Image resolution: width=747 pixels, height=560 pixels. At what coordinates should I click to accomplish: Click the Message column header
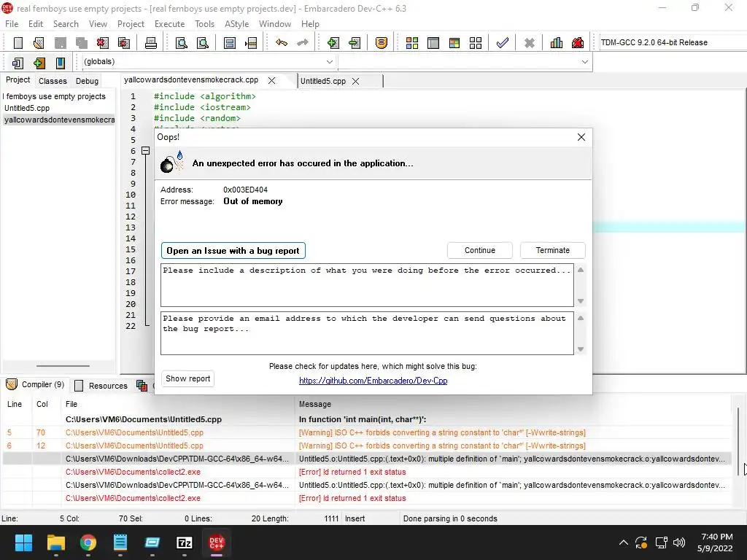click(x=315, y=404)
